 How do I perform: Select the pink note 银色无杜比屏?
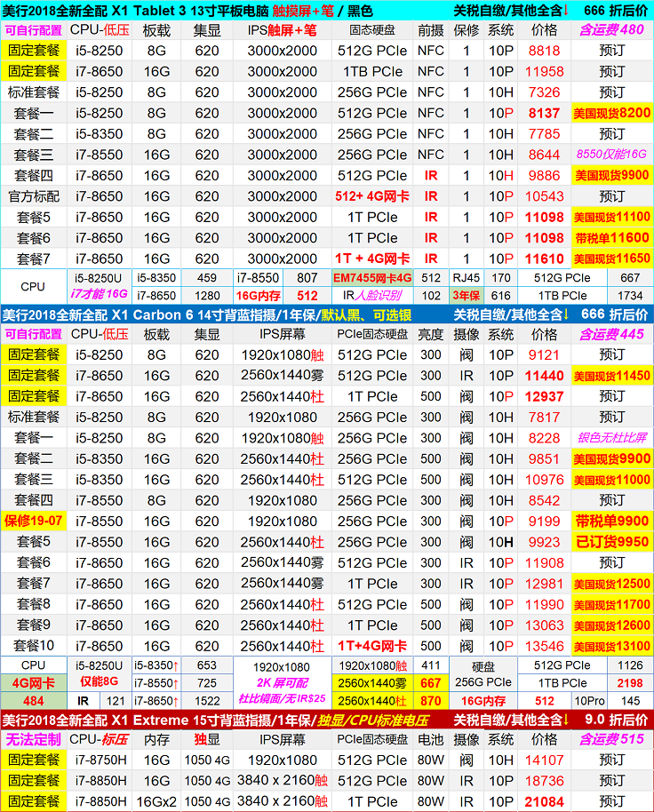[611, 438]
